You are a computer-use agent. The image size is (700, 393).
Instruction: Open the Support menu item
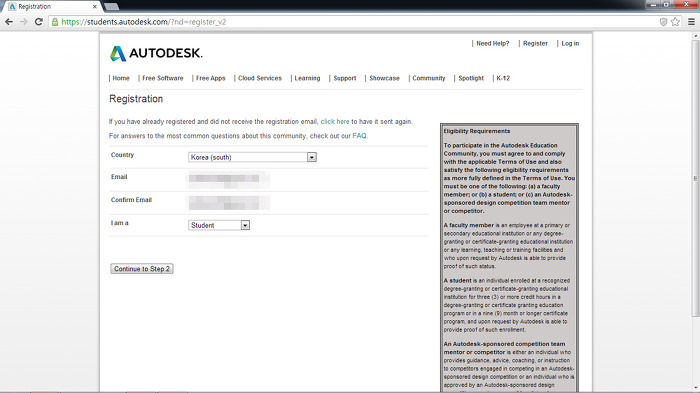(x=345, y=78)
